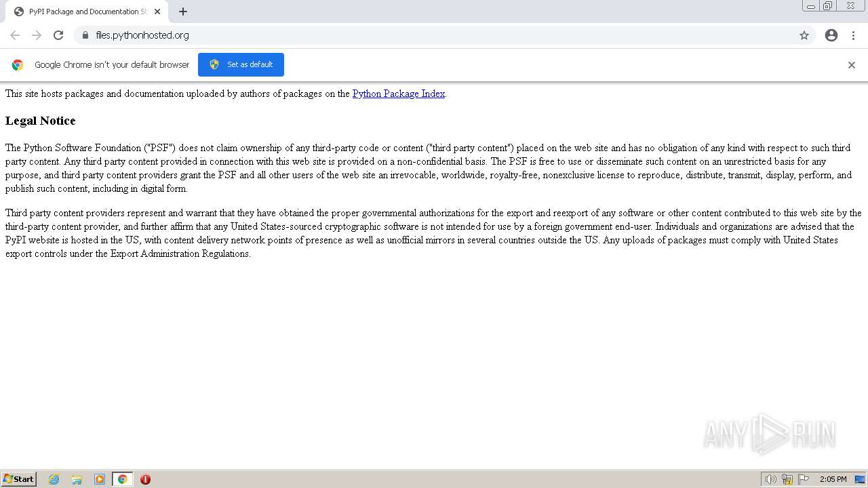Viewport: 868px width, 488px height.
Task: Switch to Chrome in the taskbar
Action: click(x=122, y=479)
